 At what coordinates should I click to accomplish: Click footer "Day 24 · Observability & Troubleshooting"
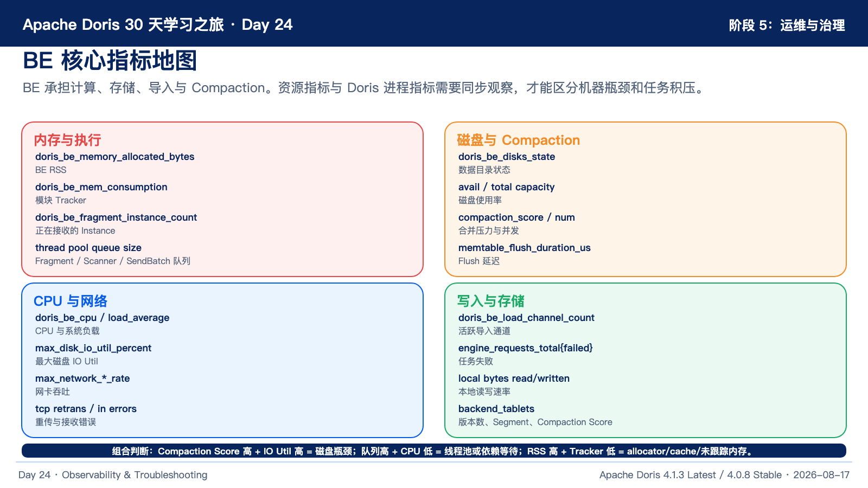coord(113,475)
